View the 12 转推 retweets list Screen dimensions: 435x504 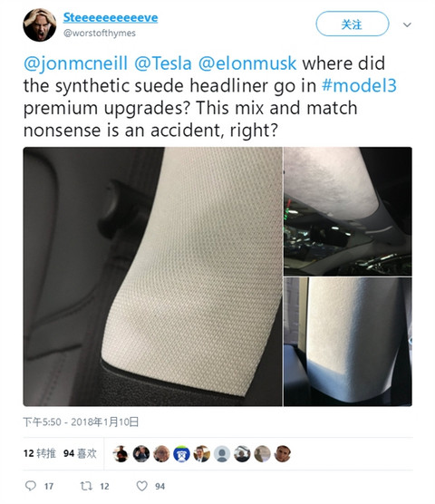click(40, 453)
